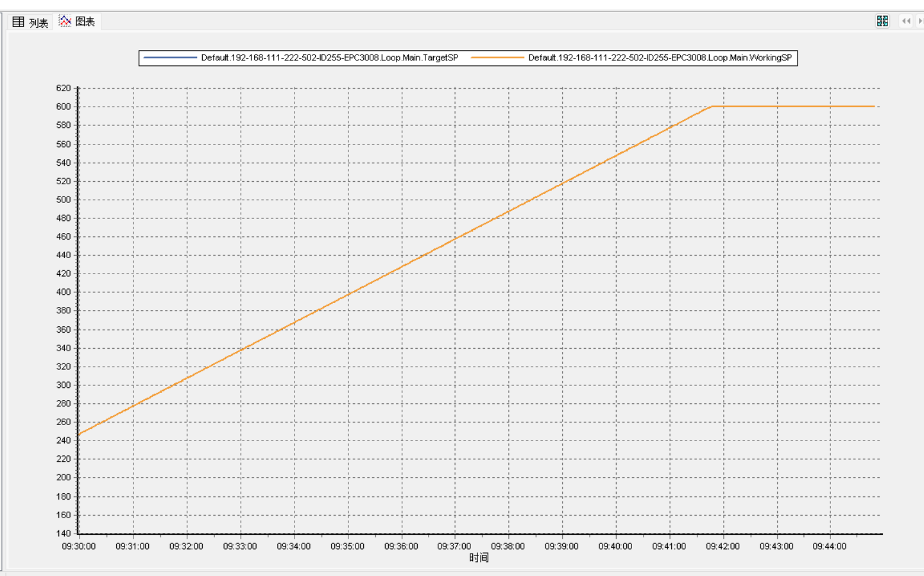Click the 400 y-axis tick label
Viewport: 924px width, 576px height.
click(x=64, y=292)
